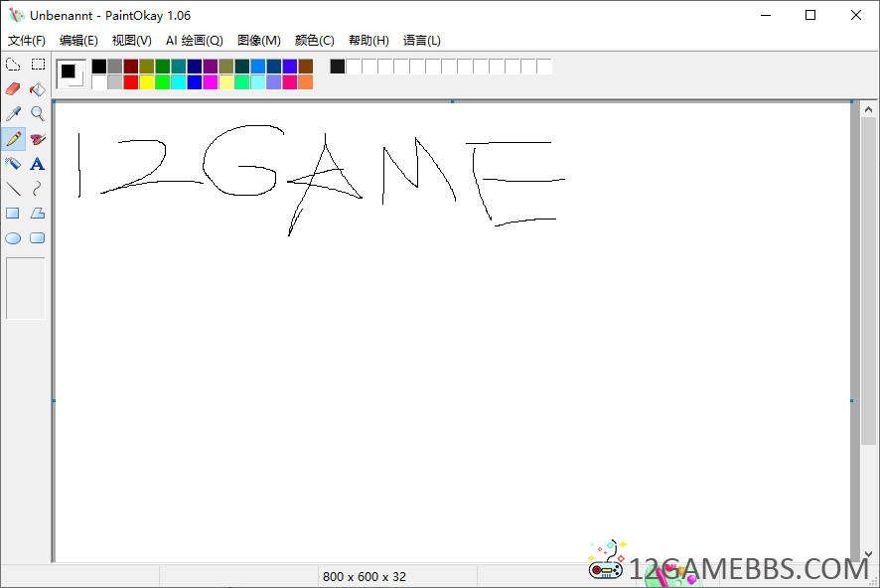Pick the red color swatch
The image size is (880, 588).
point(131,82)
